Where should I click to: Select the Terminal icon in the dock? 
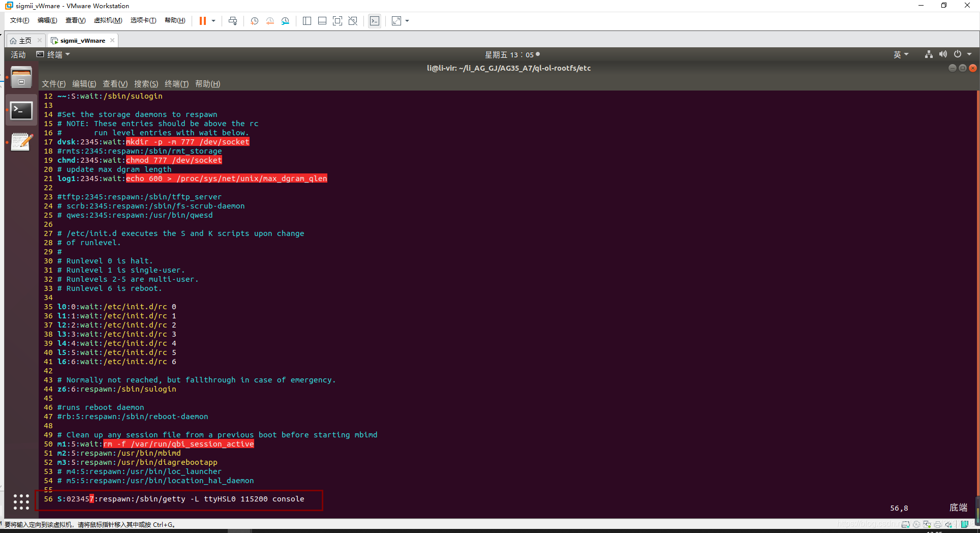click(x=21, y=110)
